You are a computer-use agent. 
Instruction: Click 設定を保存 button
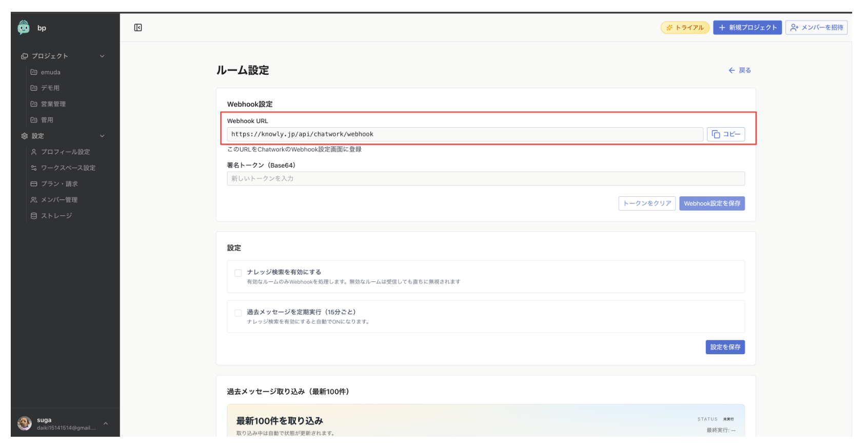[x=725, y=347]
